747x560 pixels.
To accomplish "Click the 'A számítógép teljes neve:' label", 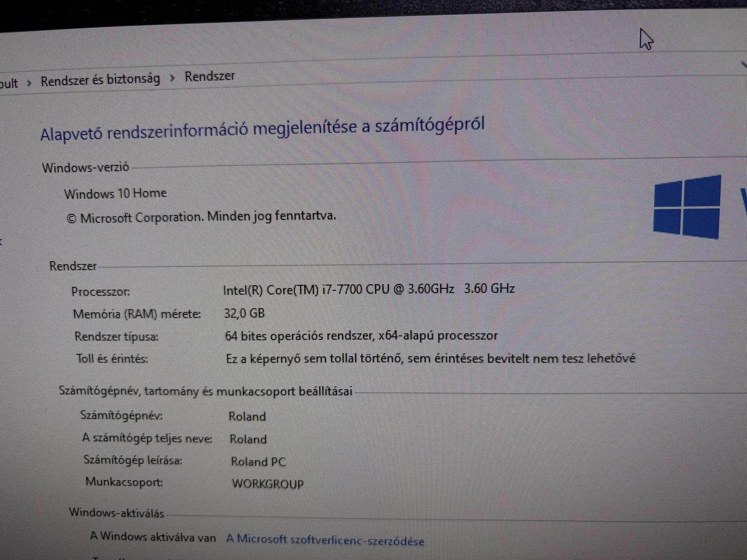I will [x=147, y=438].
